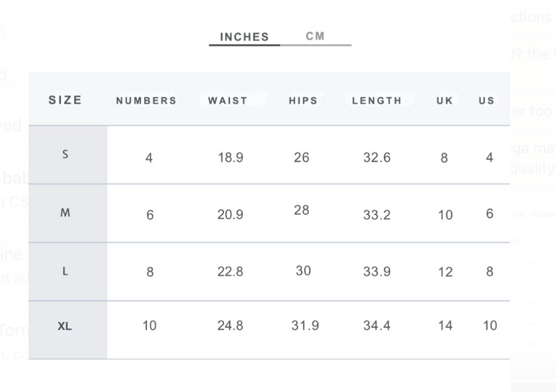Select the M size row label
Image resolution: width=556 pixels, height=392 pixels.
(65, 213)
